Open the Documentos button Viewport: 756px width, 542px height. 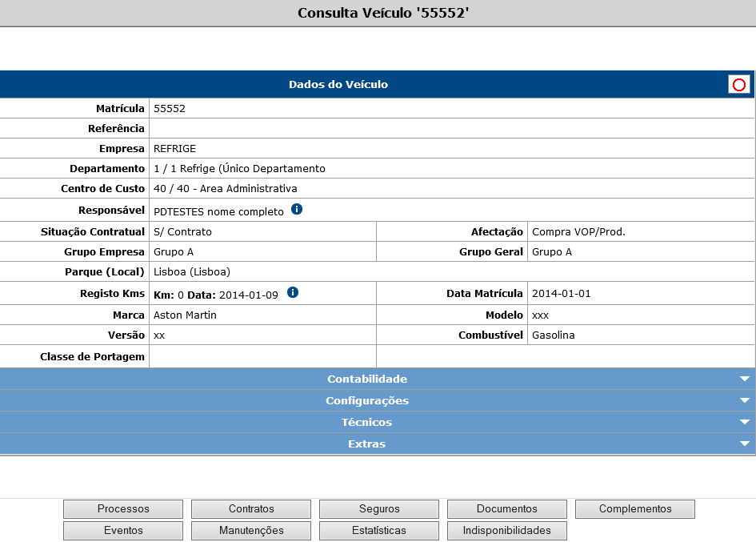pyautogui.click(x=507, y=508)
